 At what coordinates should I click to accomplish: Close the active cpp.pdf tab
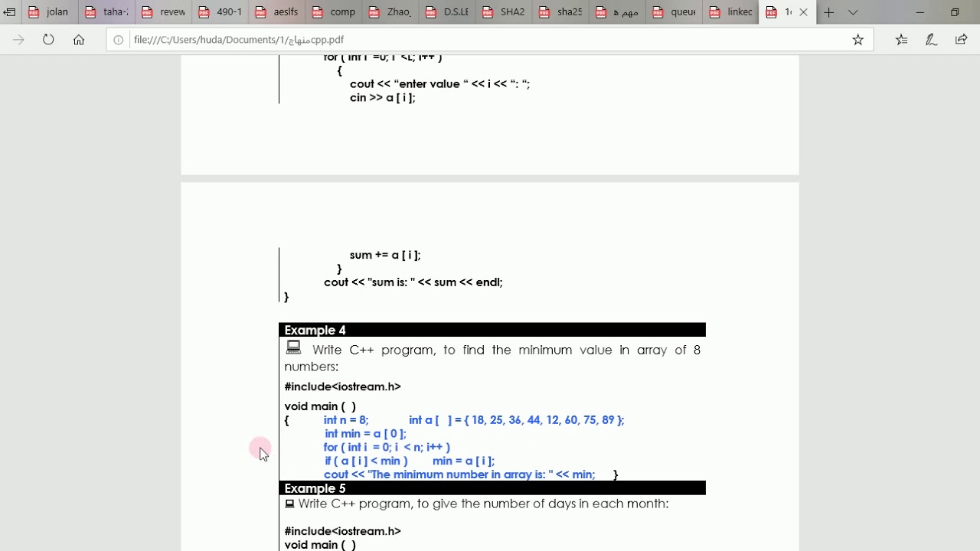(803, 12)
